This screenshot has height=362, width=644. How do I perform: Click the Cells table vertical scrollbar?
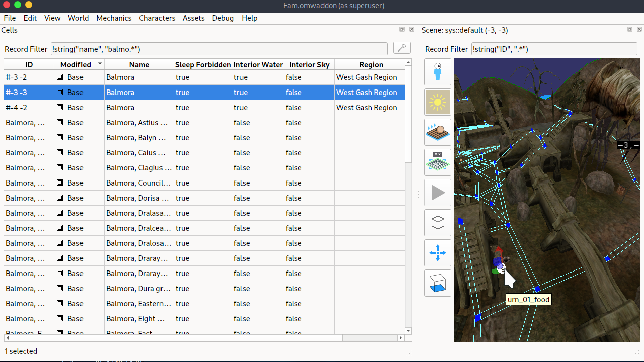[408, 114]
